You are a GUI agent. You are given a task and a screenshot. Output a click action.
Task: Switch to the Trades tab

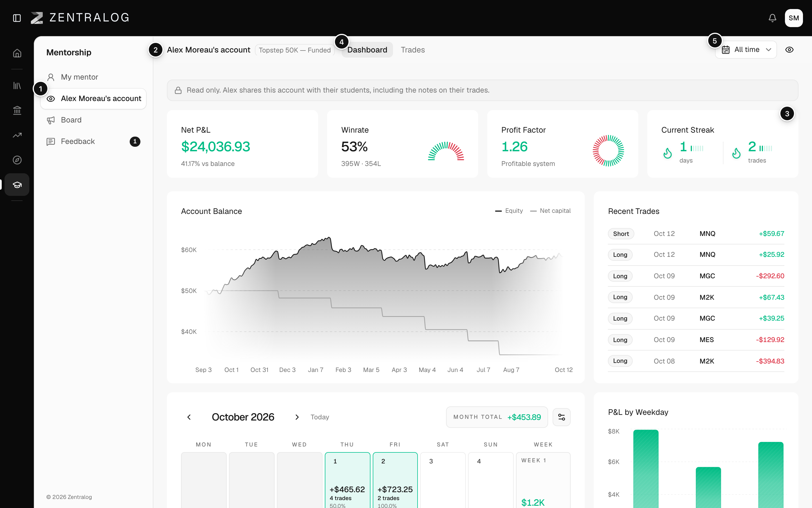point(413,50)
